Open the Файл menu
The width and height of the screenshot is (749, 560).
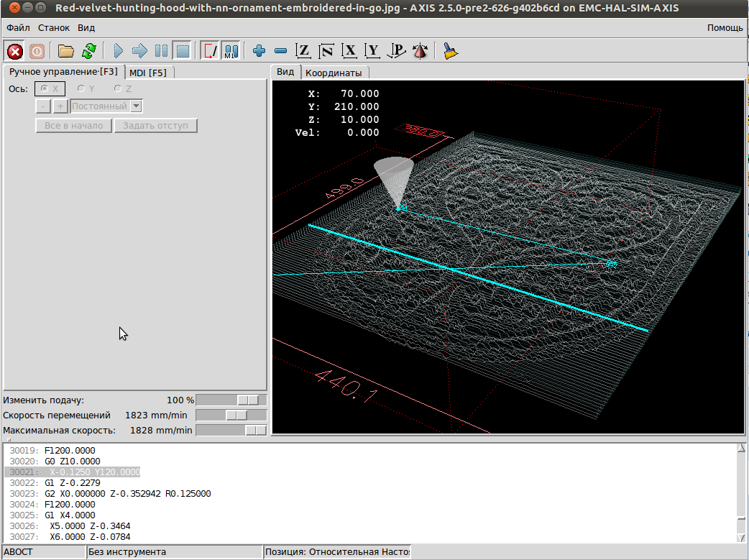point(19,28)
